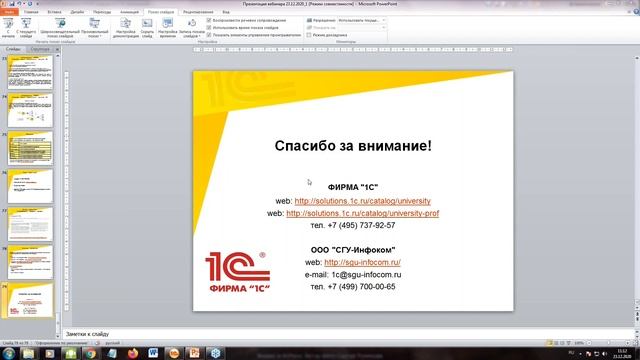The width and height of the screenshot is (640, 360).
Task: Toggle 'Play narrations' checkbox
Action: [209, 20]
